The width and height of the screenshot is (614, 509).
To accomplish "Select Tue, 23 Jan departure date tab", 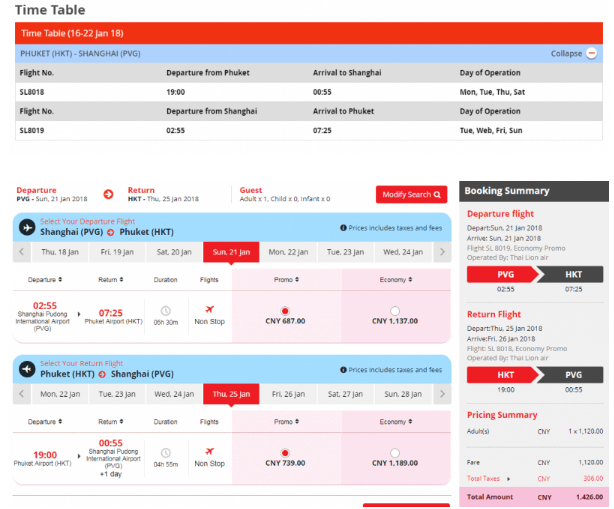I will [345, 252].
